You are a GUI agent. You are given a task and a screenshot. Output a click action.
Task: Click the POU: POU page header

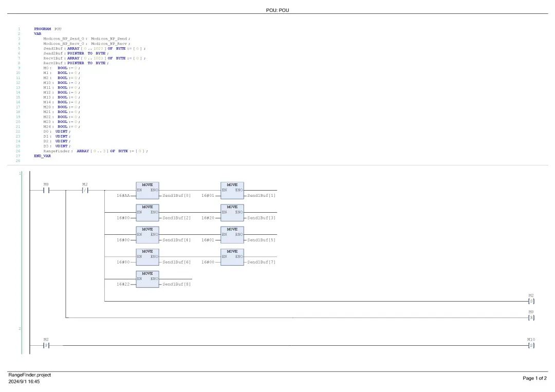click(x=277, y=10)
